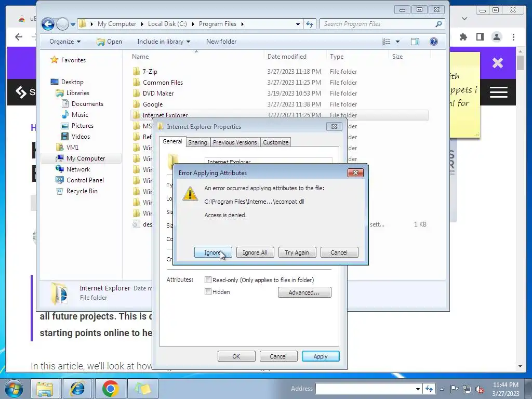
Task: Open the Organize menu
Action: [65, 42]
